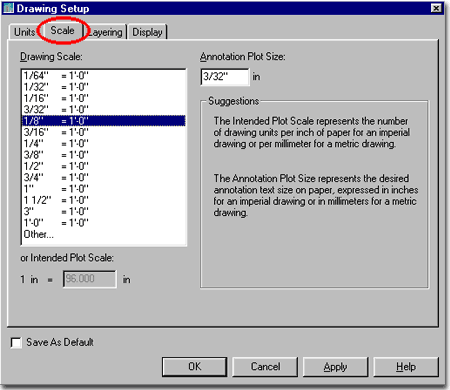Select the 3/4" = 1'-0" scale entry

pyautogui.click(x=103, y=178)
